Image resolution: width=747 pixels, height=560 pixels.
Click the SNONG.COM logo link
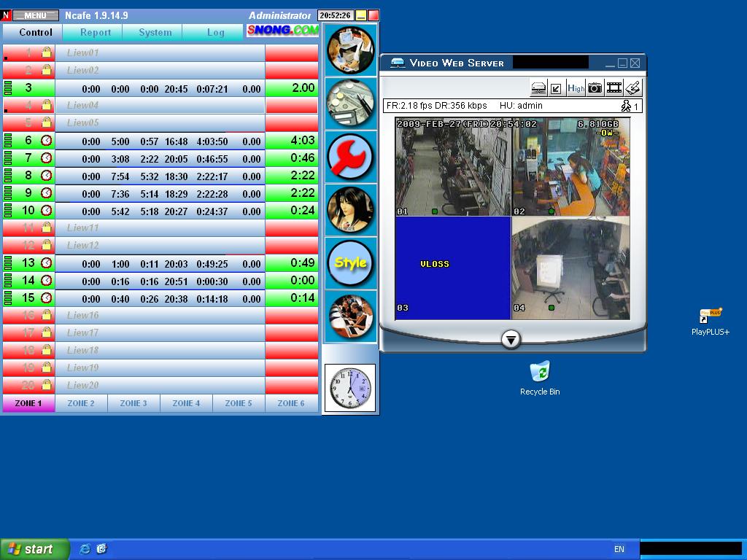coord(282,31)
